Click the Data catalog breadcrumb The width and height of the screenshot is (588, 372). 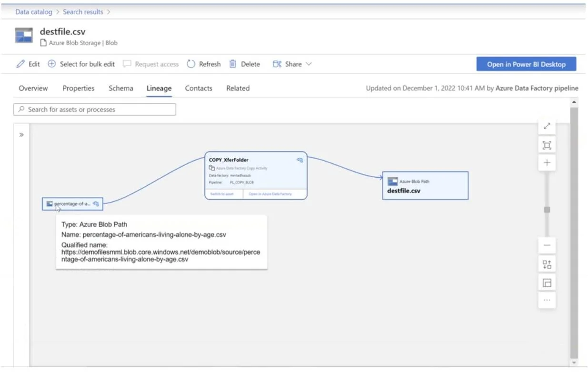click(x=34, y=12)
